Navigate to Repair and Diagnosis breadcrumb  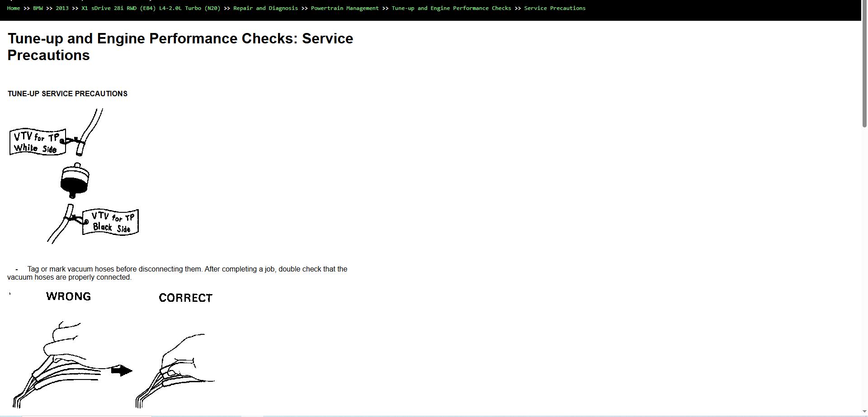click(x=266, y=8)
